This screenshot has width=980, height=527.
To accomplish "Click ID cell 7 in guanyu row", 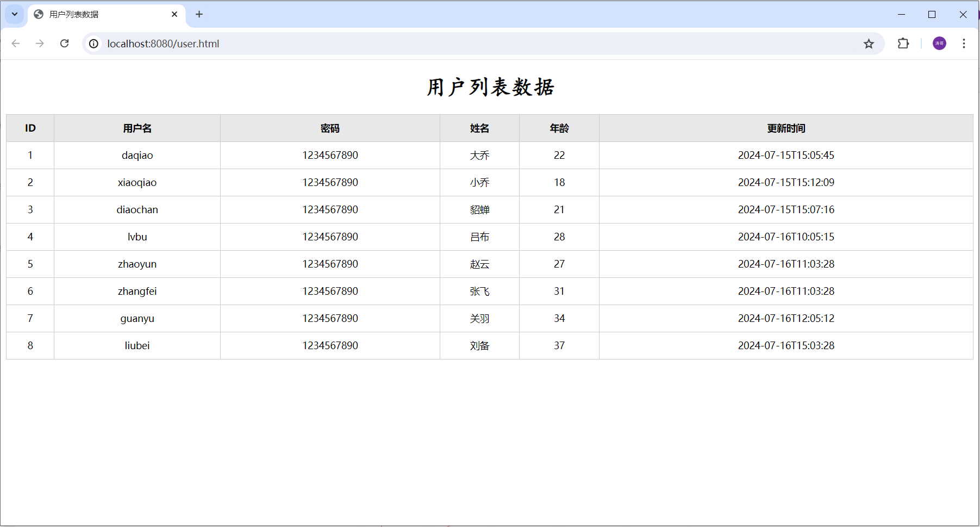I will point(30,319).
